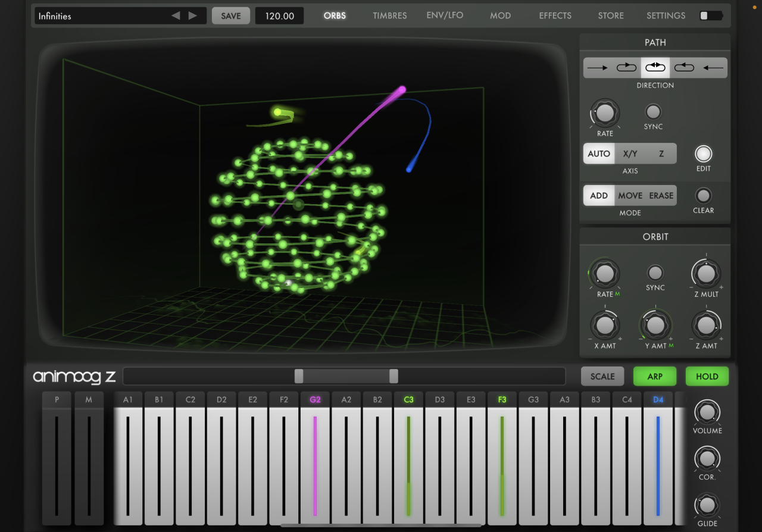This screenshot has width=762, height=532.
Task: Turn off the HOLD button
Action: (x=707, y=376)
